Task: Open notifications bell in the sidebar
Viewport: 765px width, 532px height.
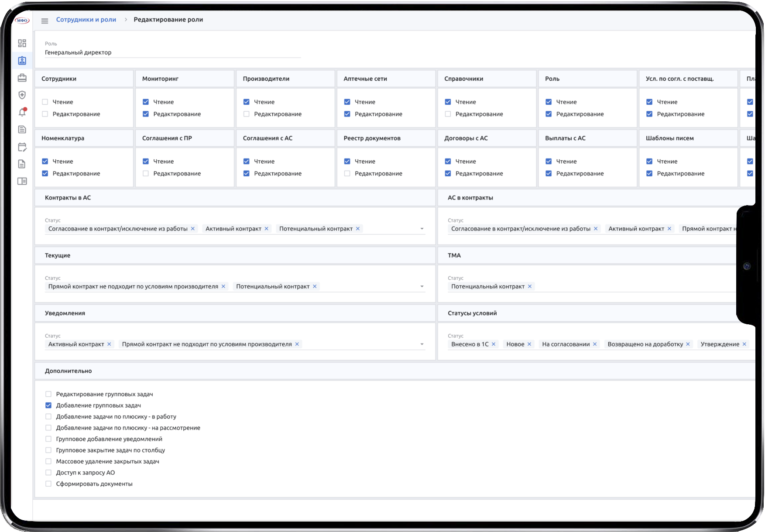Action: (x=22, y=112)
